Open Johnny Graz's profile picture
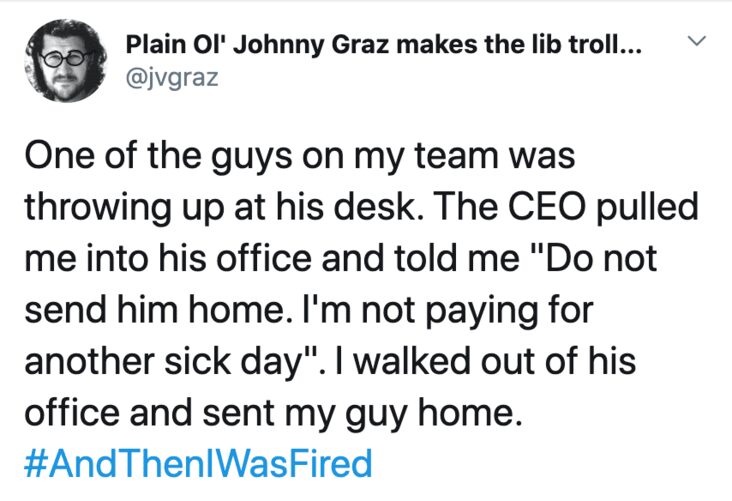The width and height of the screenshot is (732, 501). (66, 61)
